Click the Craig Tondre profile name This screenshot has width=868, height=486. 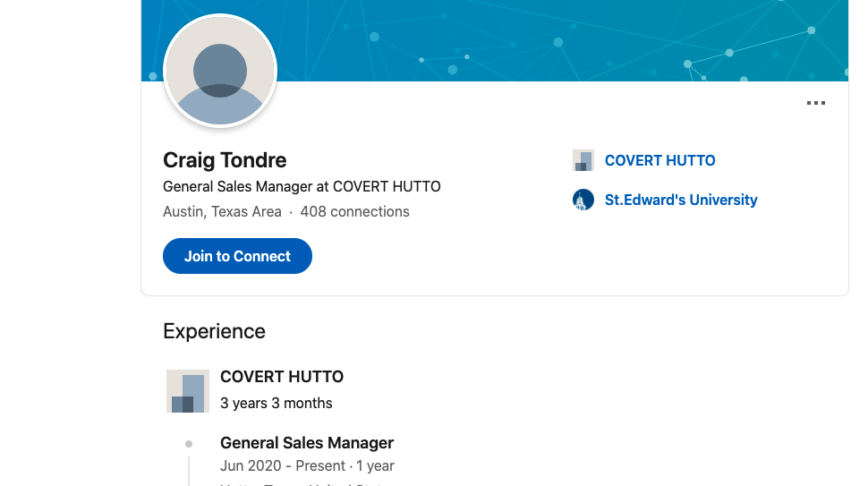225,160
